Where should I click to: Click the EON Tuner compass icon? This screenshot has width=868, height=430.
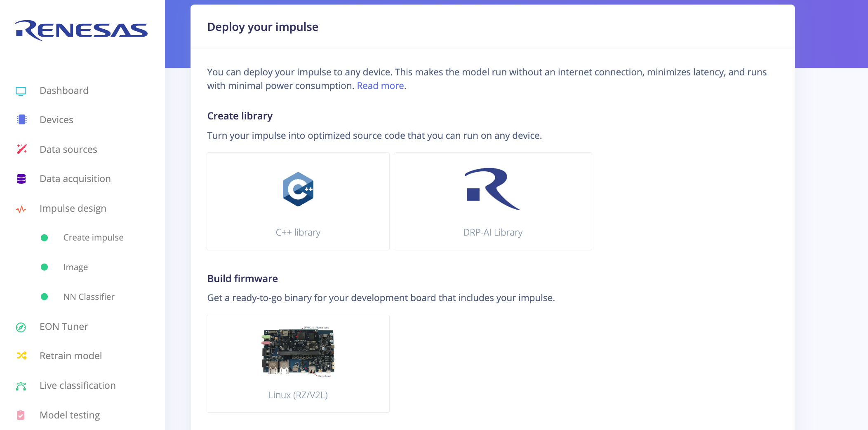pyautogui.click(x=21, y=327)
